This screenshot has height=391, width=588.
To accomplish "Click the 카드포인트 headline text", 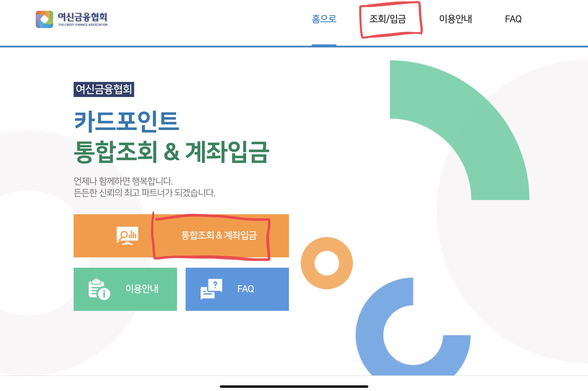I will point(127,121).
